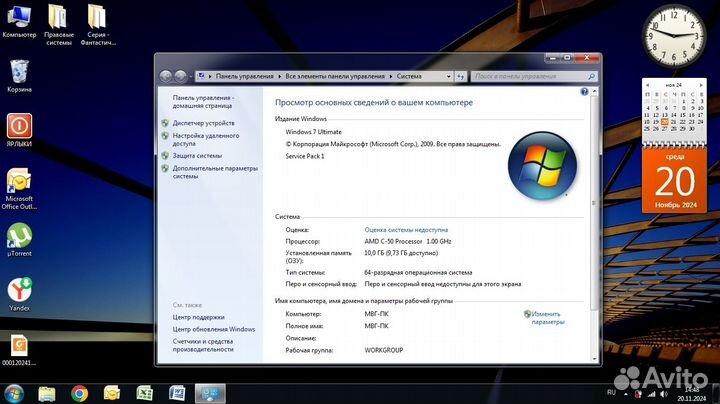Open Панель управления домашняя страница link
Screen dimensions: 720x404
tap(203, 101)
